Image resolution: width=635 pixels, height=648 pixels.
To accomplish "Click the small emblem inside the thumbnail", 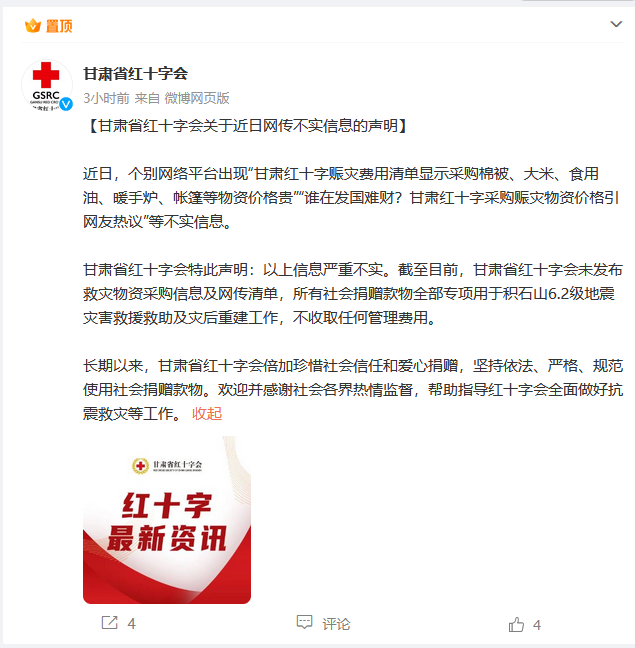I will [140, 466].
